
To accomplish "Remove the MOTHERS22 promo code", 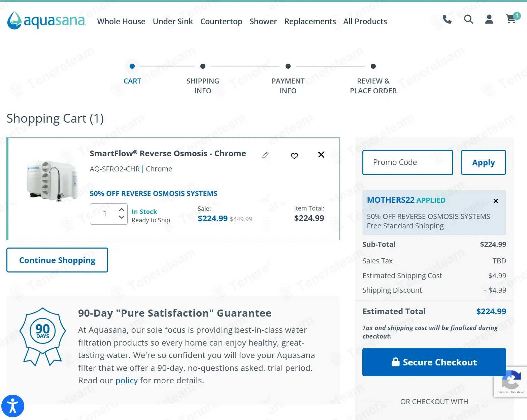I will [x=496, y=201].
